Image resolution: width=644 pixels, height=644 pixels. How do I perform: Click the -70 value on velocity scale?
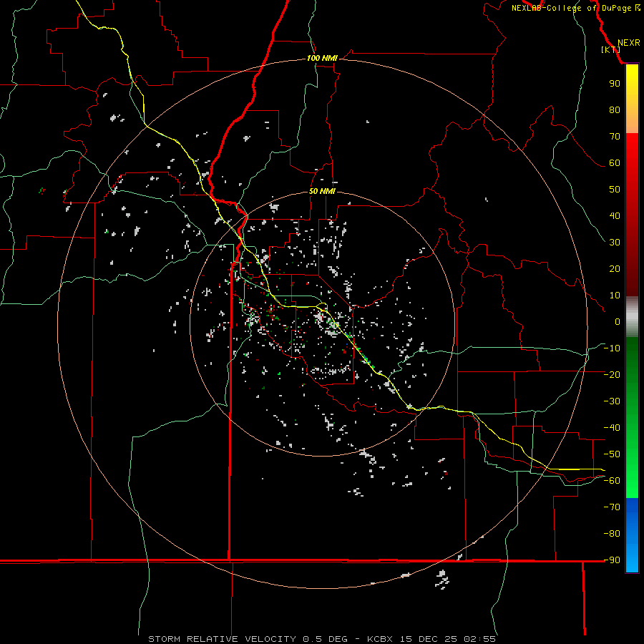pyautogui.click(x=612, y=507)
